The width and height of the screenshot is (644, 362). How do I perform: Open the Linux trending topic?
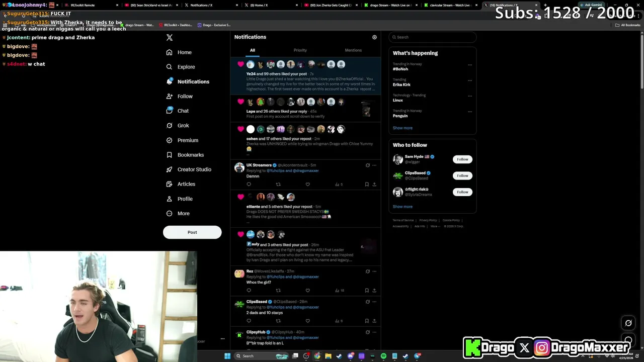(x=398, y=100)
